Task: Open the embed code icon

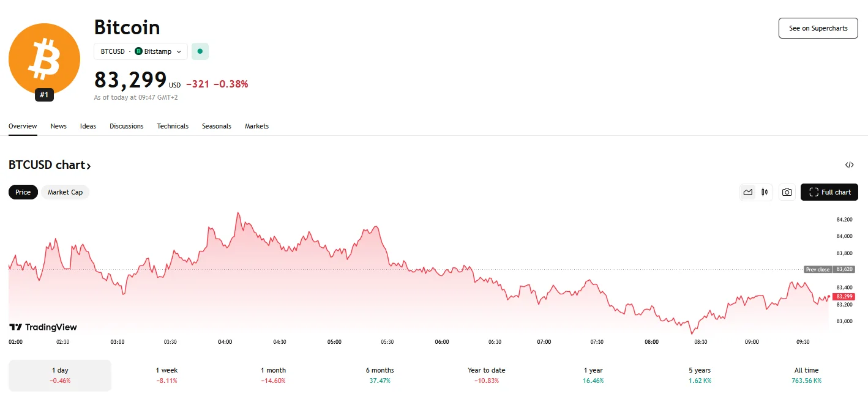Action: [849, 165]
